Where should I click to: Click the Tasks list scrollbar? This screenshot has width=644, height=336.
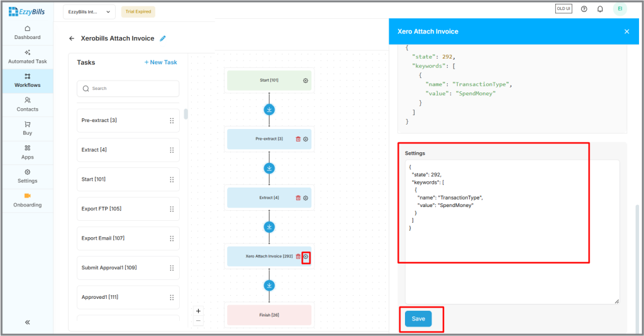click(x=186, y=114)
